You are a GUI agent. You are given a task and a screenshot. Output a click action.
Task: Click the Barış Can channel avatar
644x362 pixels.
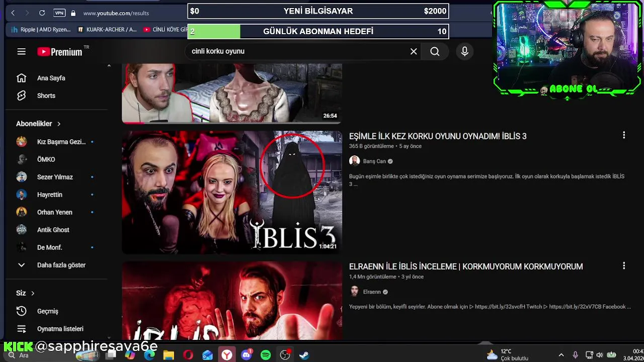(x=354, y=161)
